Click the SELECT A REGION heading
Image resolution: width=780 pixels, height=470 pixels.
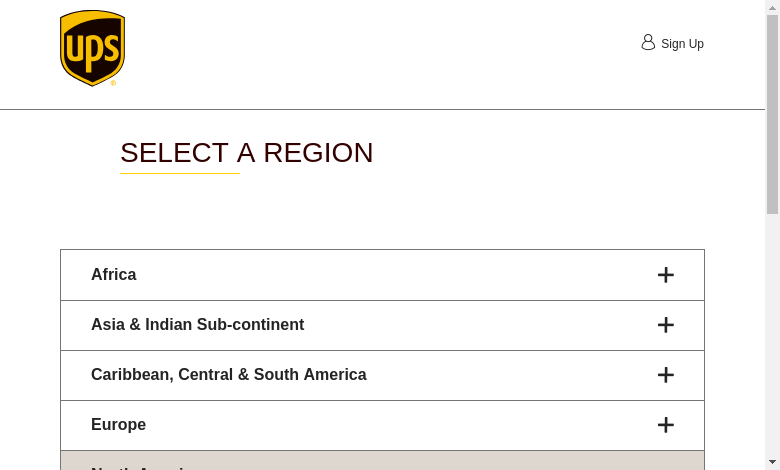coord(246,153)
